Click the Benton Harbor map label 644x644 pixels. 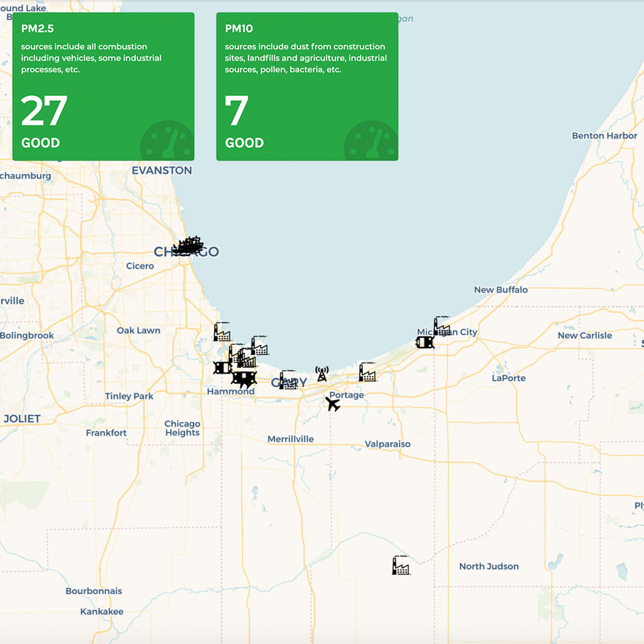604,136
